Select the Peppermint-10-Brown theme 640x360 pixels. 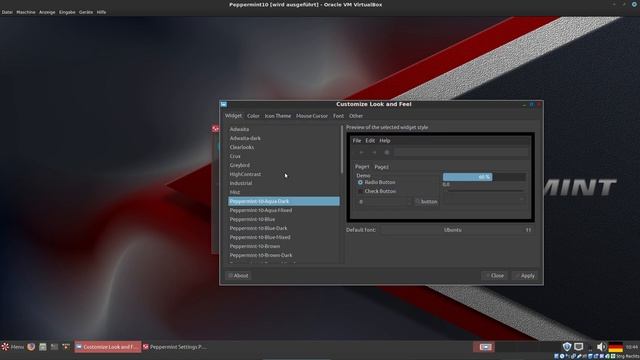[x=284, y=246]
